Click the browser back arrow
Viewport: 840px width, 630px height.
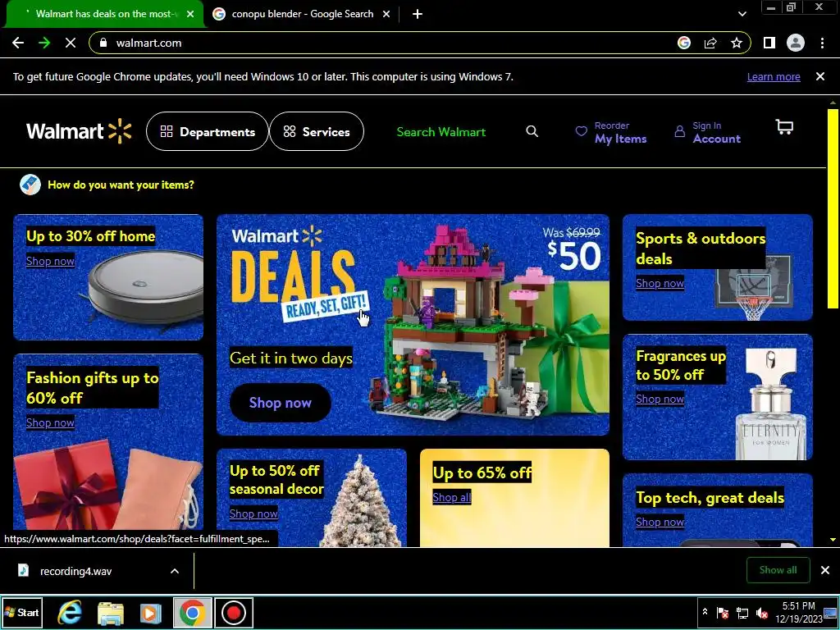point(18,43)
